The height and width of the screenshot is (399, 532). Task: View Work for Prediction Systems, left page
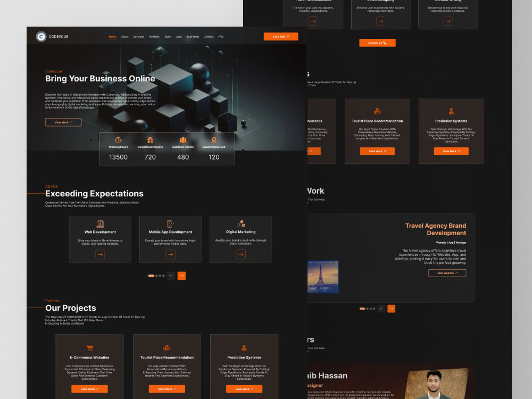click(244, 389)
